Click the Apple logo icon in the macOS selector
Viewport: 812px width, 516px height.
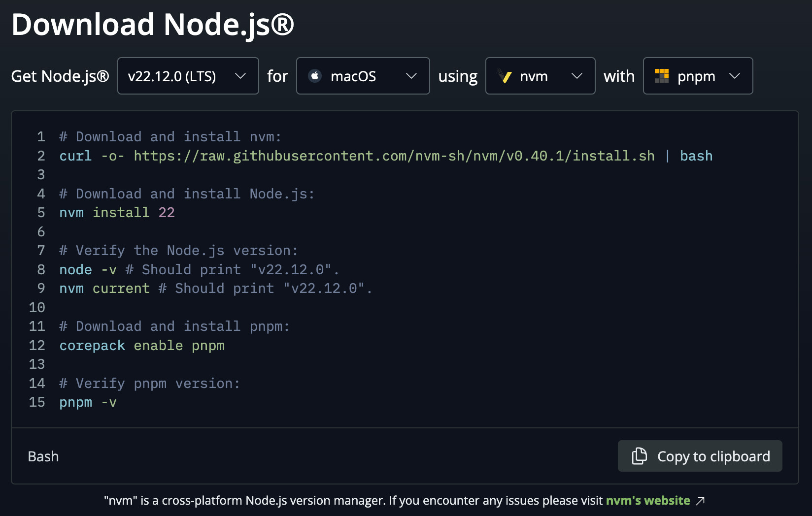tap(315, 76)
